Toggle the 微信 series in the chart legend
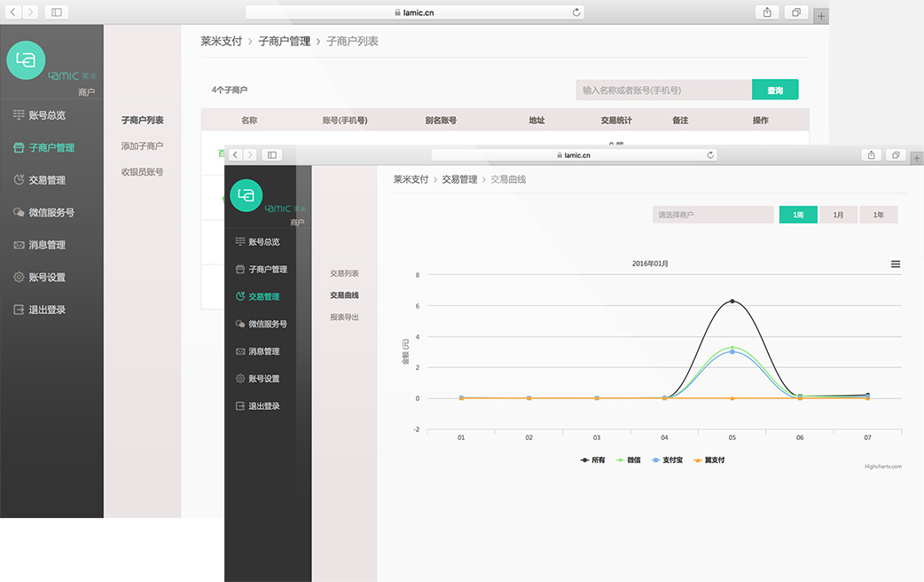924x582 pixels. point(628,460)
